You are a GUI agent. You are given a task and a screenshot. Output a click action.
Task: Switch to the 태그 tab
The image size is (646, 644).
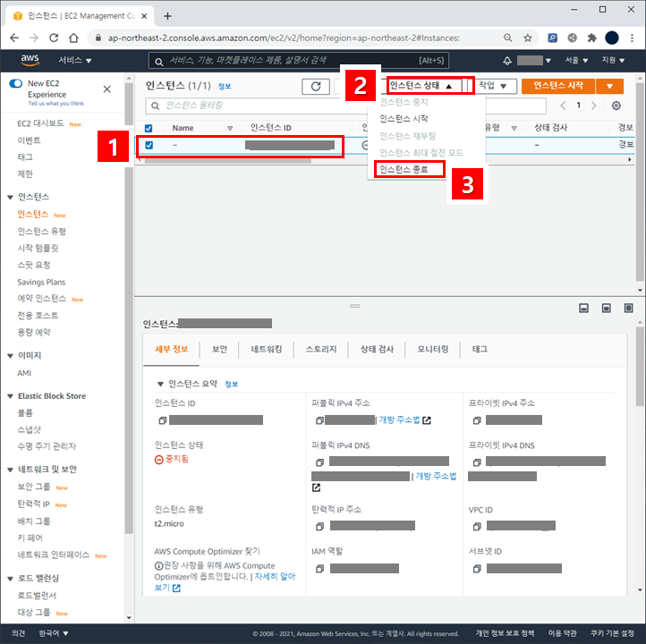point(480,349)
